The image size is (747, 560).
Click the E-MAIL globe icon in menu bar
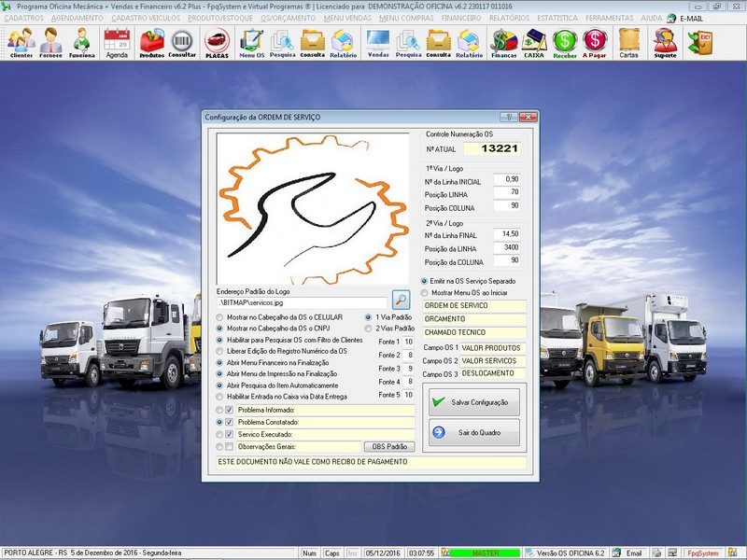coord(671,18)
